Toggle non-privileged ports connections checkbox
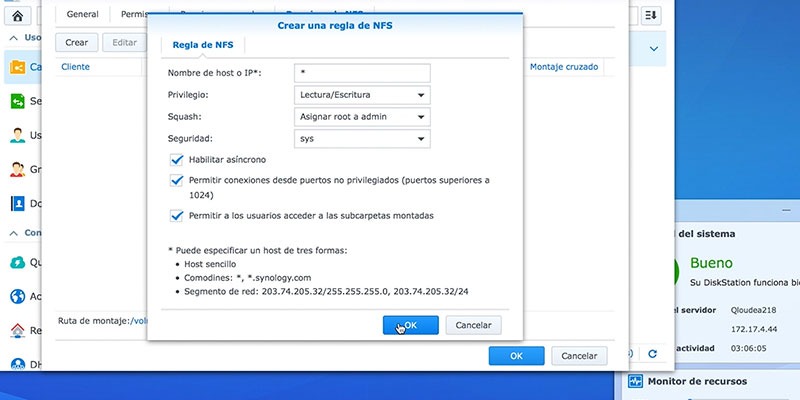 click(177, 180)
